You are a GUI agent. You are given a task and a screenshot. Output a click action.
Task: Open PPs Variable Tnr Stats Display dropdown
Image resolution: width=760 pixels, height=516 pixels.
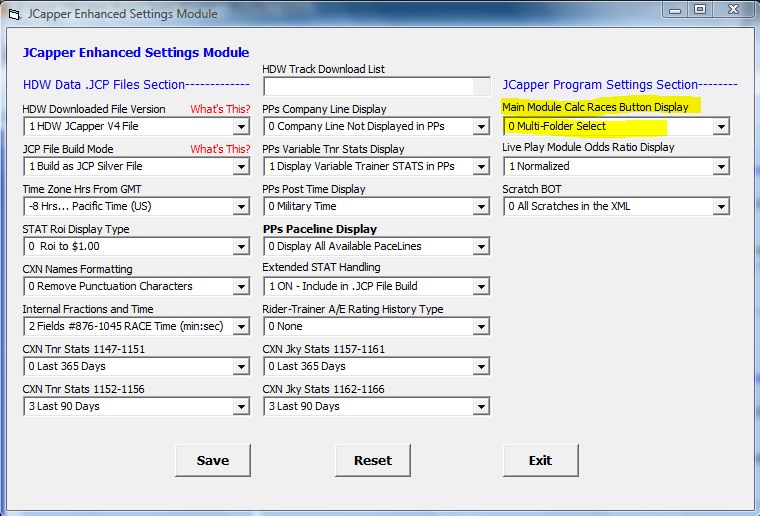[481, 167]
